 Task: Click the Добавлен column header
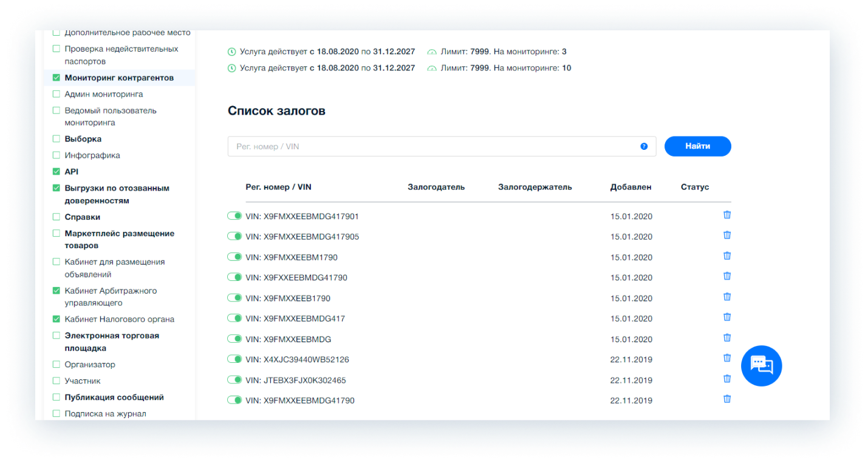tap(630, 187)
